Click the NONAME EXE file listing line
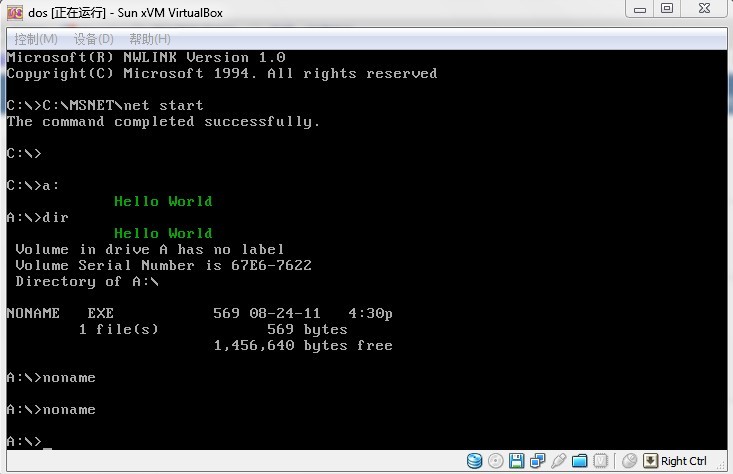733x474 pixels. [x=200, y=313]
